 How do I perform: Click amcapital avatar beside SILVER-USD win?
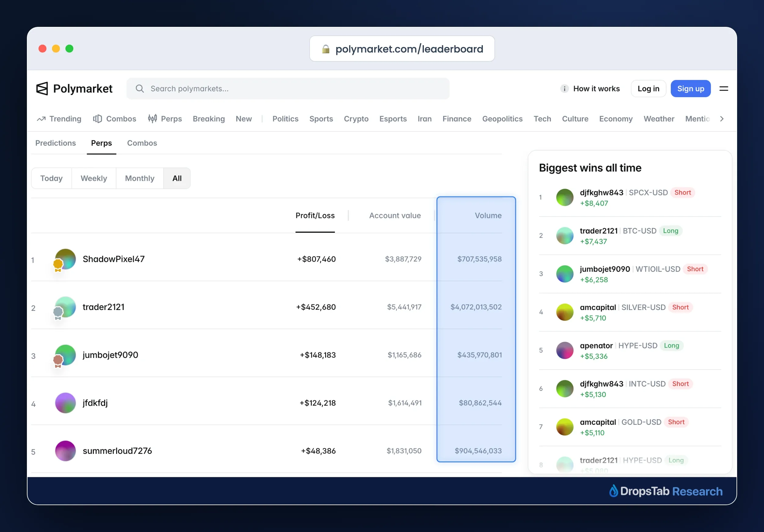565,312
